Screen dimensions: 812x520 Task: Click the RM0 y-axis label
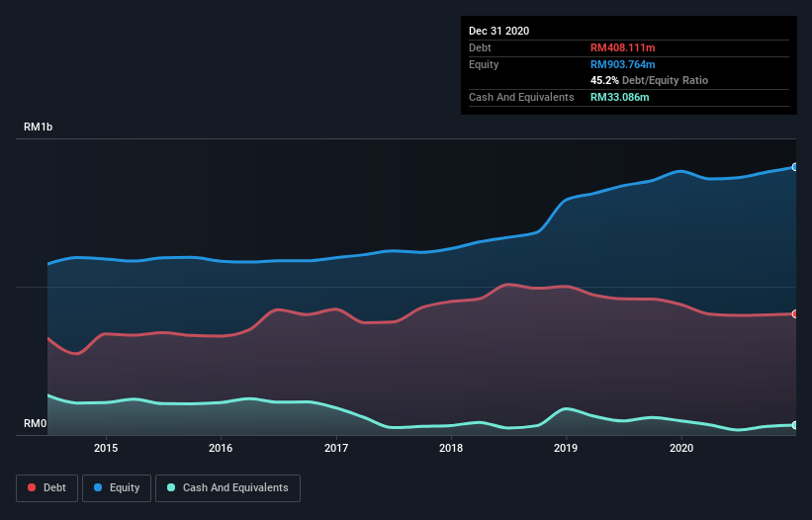(x=36, y=423)
